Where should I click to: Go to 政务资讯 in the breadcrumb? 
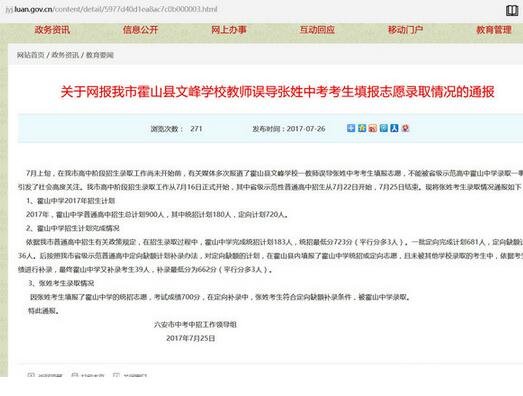65,55
